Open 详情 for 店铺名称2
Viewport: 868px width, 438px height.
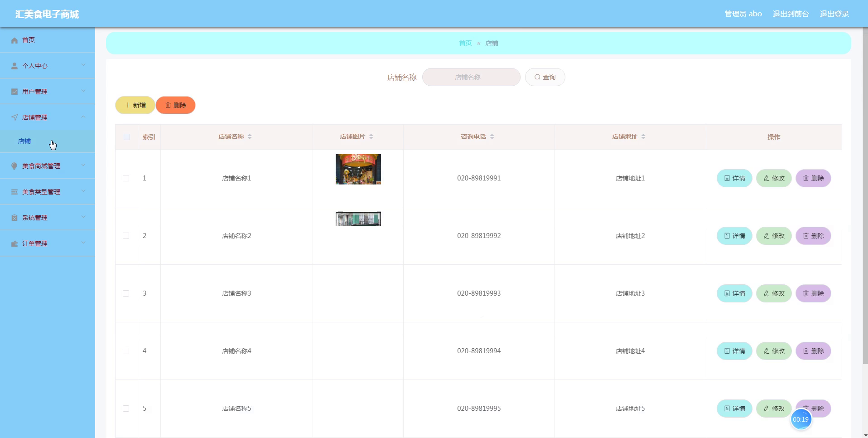734,236
